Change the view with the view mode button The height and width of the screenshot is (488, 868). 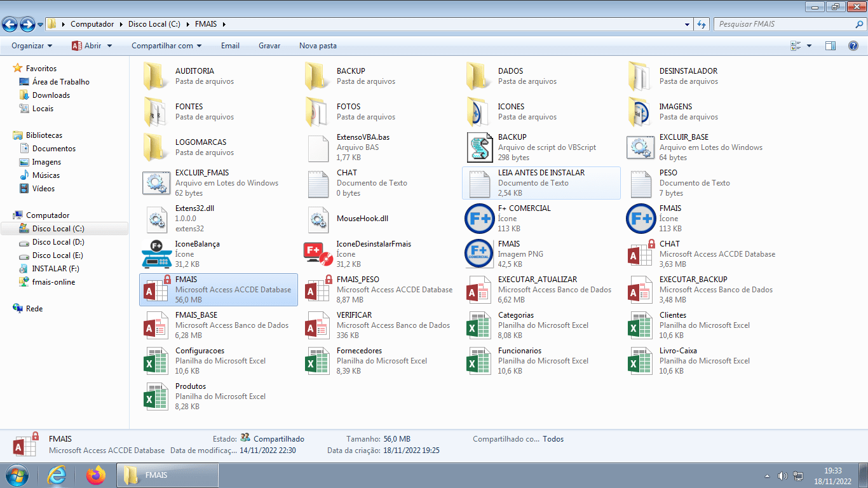(x=796, y=46)
